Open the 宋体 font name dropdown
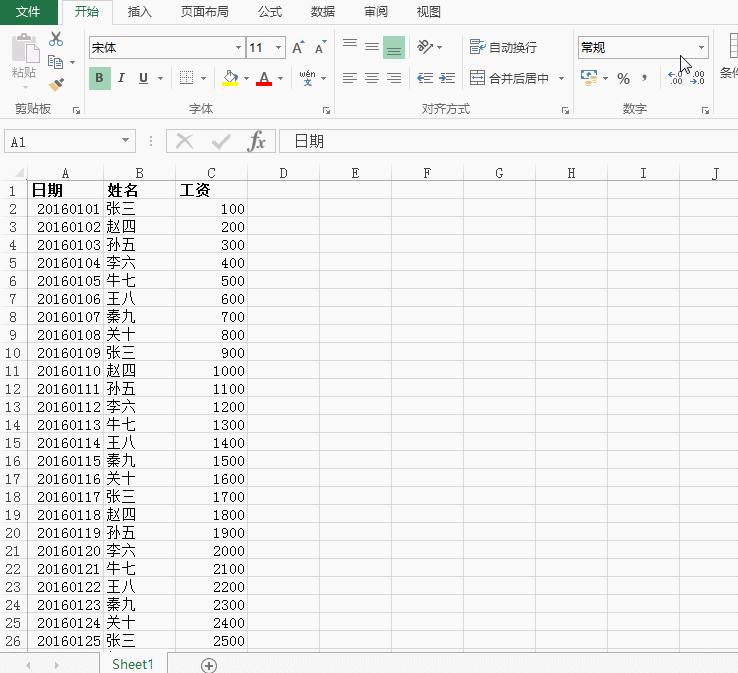738x673 pixels. (238, 48)
